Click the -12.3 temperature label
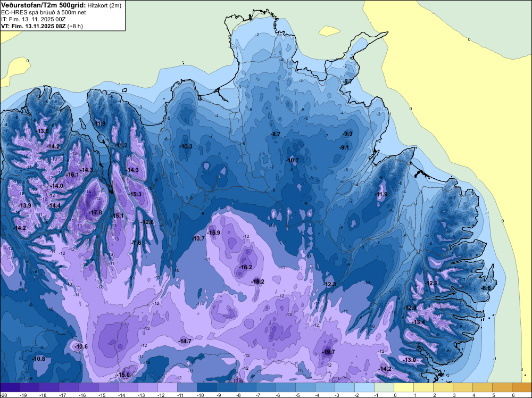Screen dimensions: 532x398 329,284
